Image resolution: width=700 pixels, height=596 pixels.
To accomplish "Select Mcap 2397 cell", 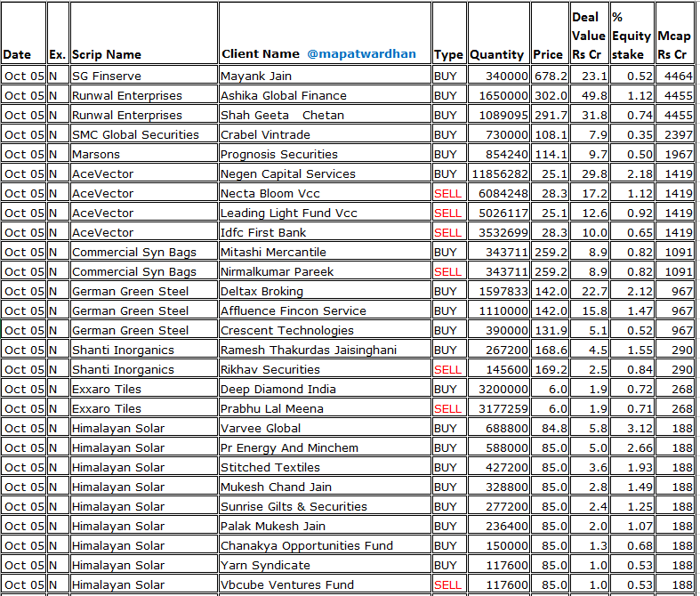I will pyautogui.click(x=674, y=135).
